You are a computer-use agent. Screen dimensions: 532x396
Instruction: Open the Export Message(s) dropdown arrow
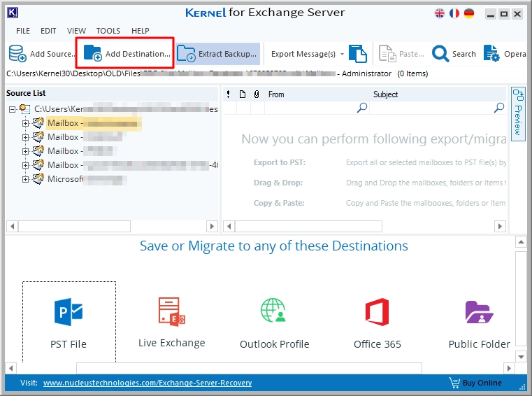[342, 54]
